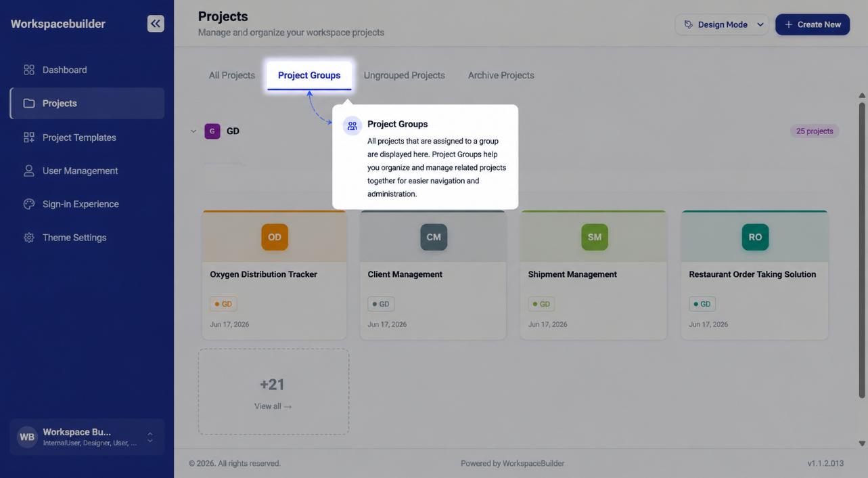Screen dimensions: 868x478
Task: Click the GD group name
Action: [x=233, y=131]
